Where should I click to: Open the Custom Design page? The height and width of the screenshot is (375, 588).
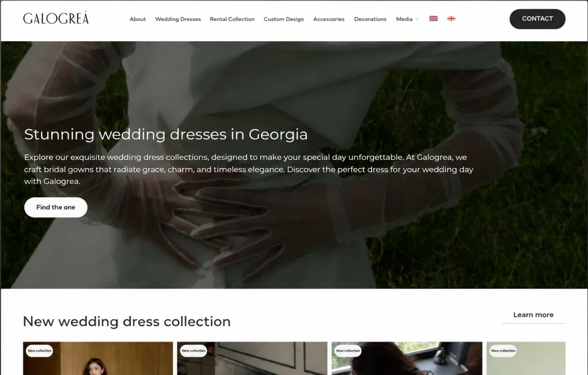pyautogui.click(x=283, y=19)
